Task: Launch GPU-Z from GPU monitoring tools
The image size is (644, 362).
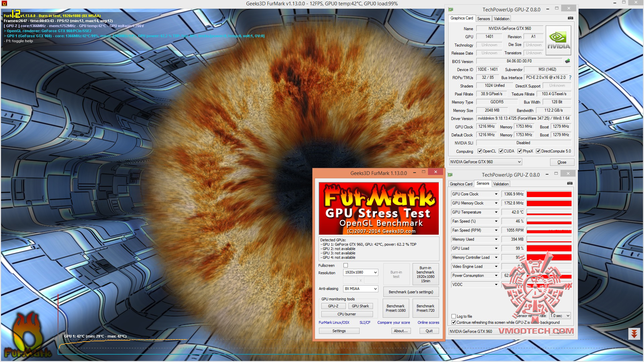Action: pos(333,306)
